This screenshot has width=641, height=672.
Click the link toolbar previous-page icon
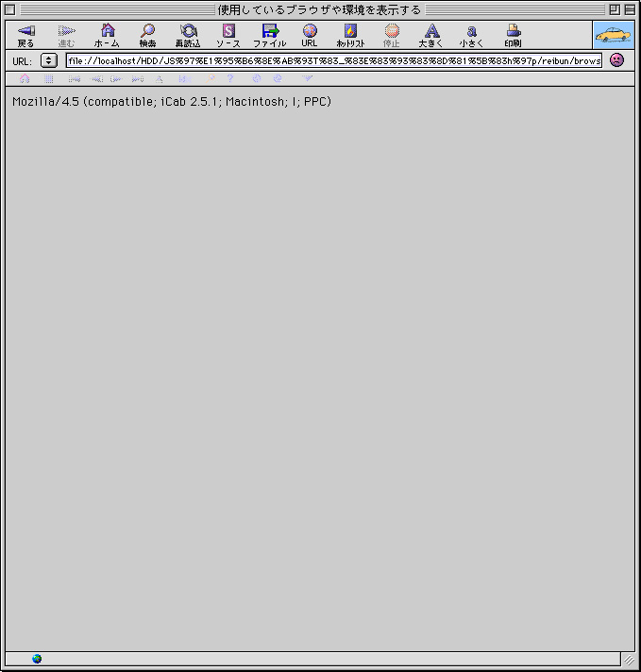[x=96, y=79]
